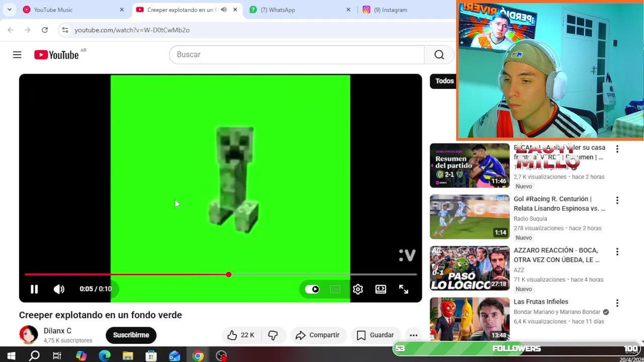This screenshot has height=362, width=644.
Task: Open Task View on the taskbar
Action: coord(57,356)
